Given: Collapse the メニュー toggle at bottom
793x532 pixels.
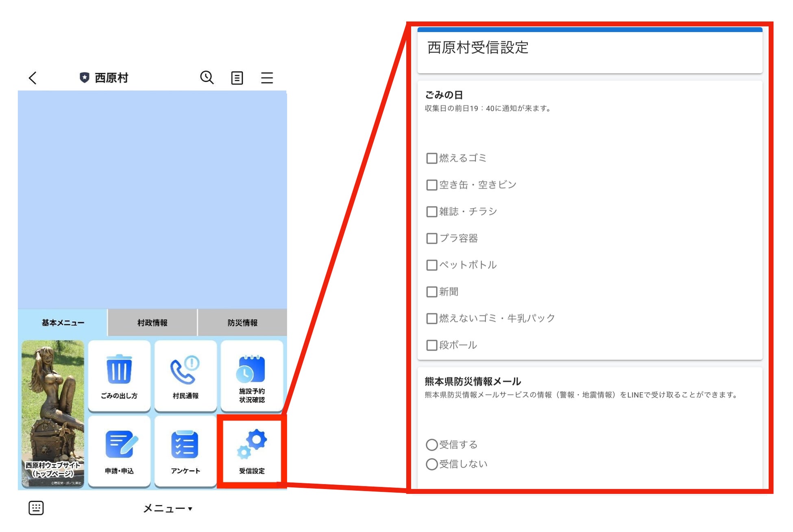Looking at the screenshot, I should click(167, 508).
